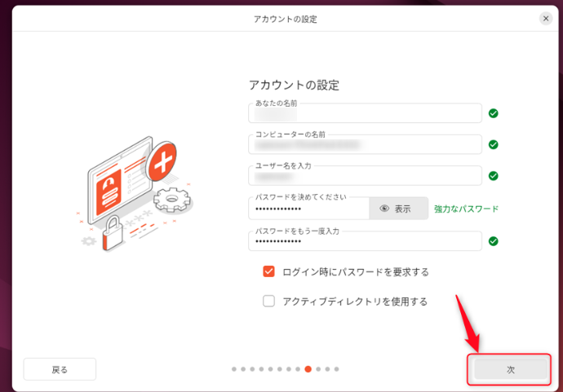
Task: Click the 戻る (Back) button
Action: pyautogui.click(x=60, y=369)
